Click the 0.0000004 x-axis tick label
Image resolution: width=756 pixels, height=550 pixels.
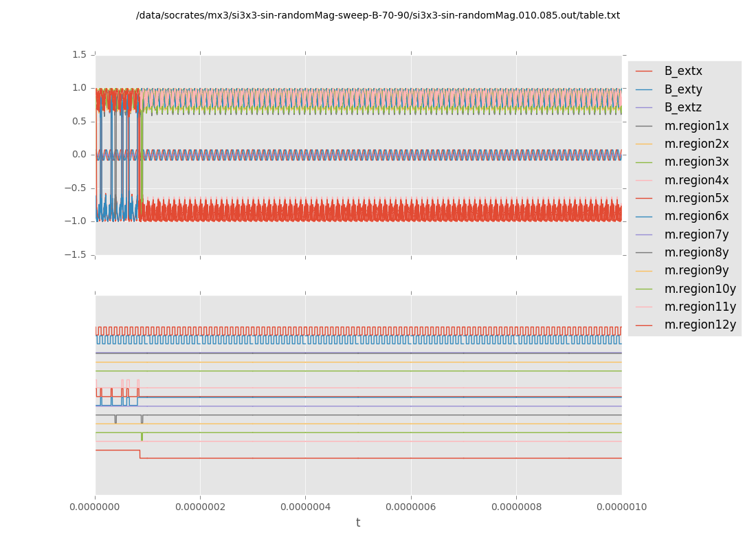pyautogui.click(x=305, y=507)
